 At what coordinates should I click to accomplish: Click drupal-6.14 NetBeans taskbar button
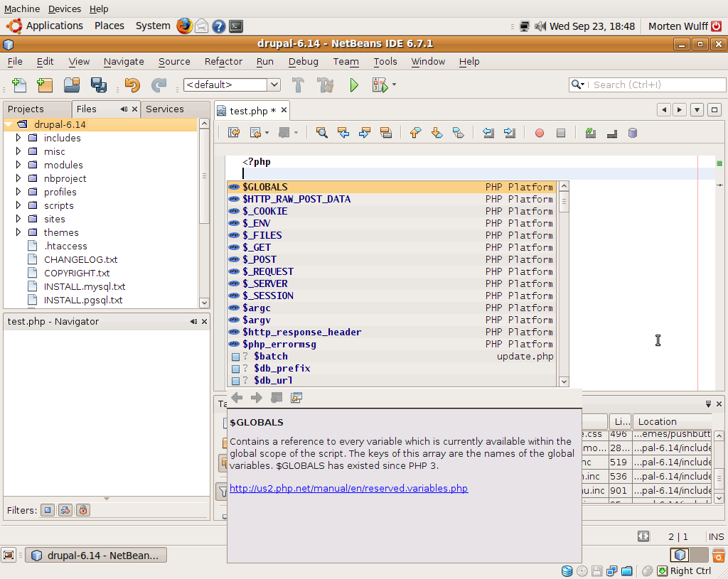[x=96, y=556]
